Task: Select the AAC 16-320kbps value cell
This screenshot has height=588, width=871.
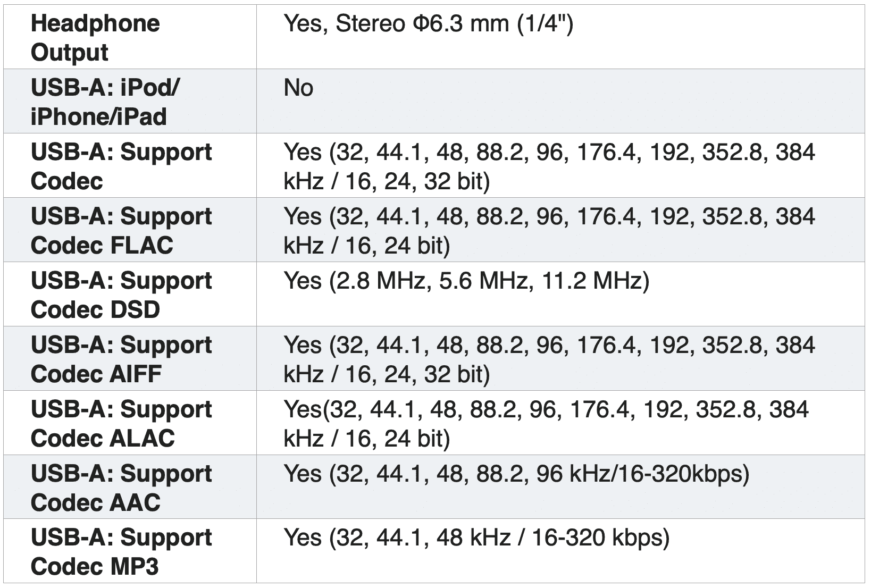Action: (516, 474)
